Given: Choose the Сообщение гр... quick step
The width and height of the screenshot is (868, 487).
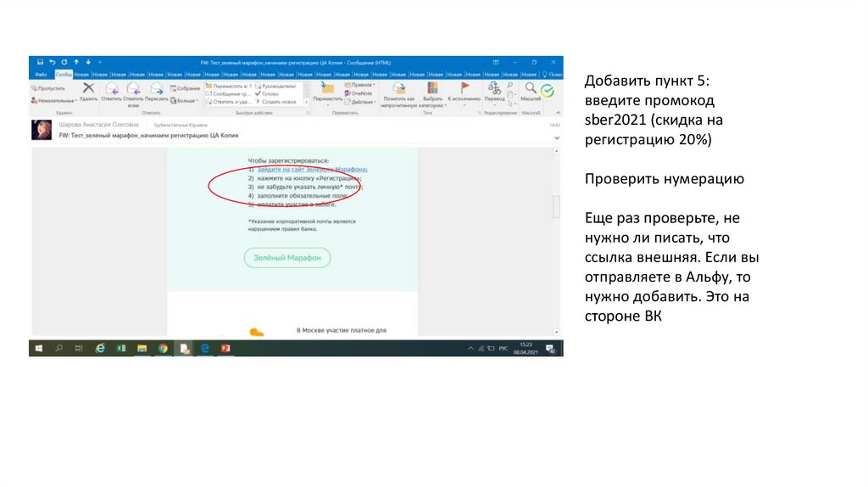Looking at the screenshot, I should [x=229, y=93].
